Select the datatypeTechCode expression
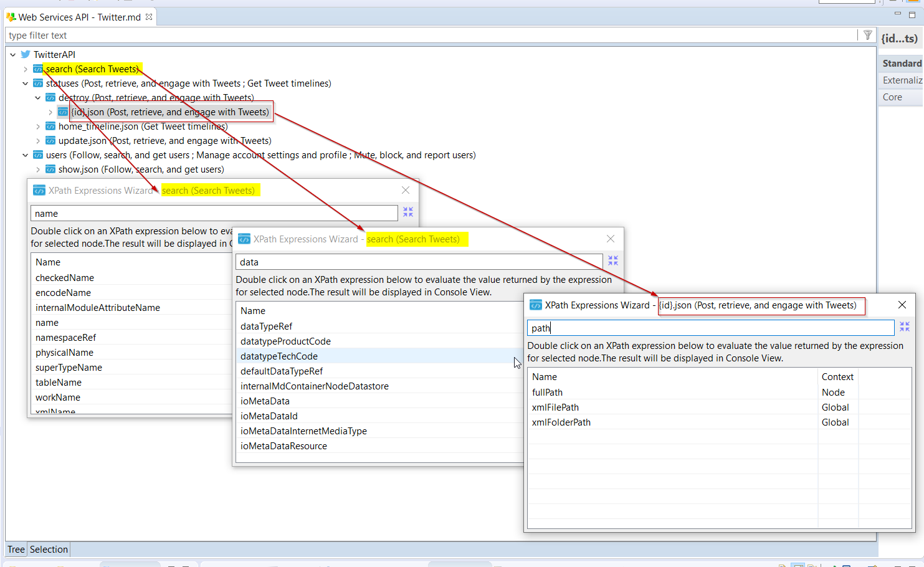This screenshot has width=924, height=567. coord(279,356)
